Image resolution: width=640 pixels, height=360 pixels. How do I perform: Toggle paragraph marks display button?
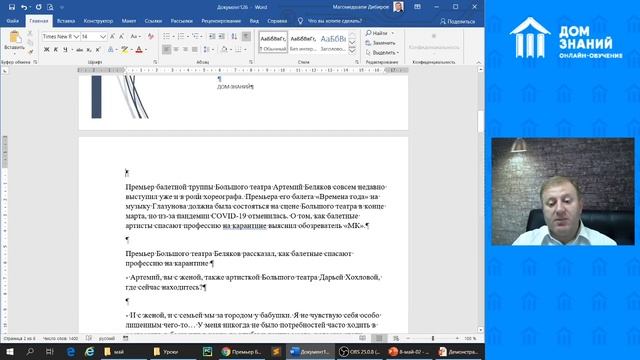click(x=246, y=37)
